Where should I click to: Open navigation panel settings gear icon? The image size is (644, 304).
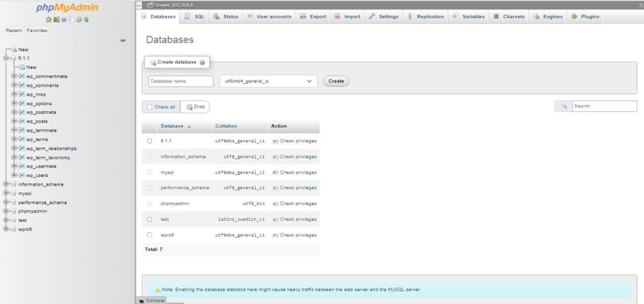point(79,20)
